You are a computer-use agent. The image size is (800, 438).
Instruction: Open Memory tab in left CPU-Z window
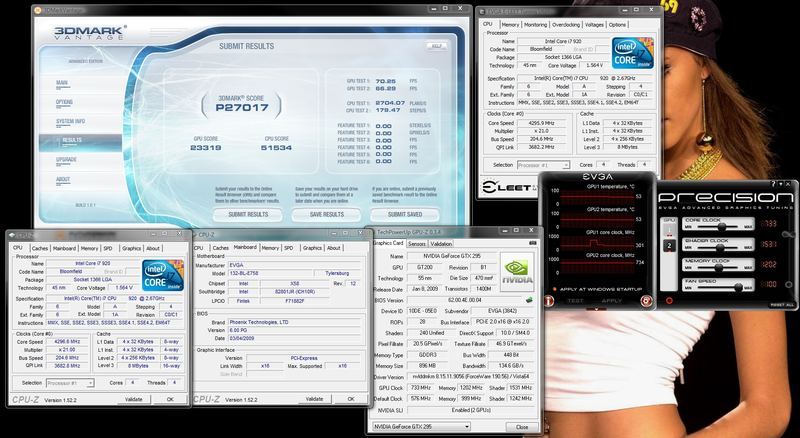click(89, 248)
